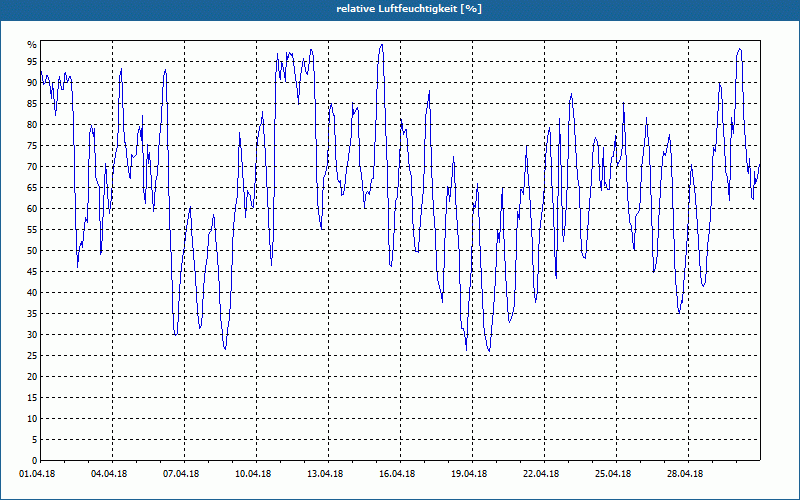
Task: Select the 25.04.18 date label
Action: point(613,474)
